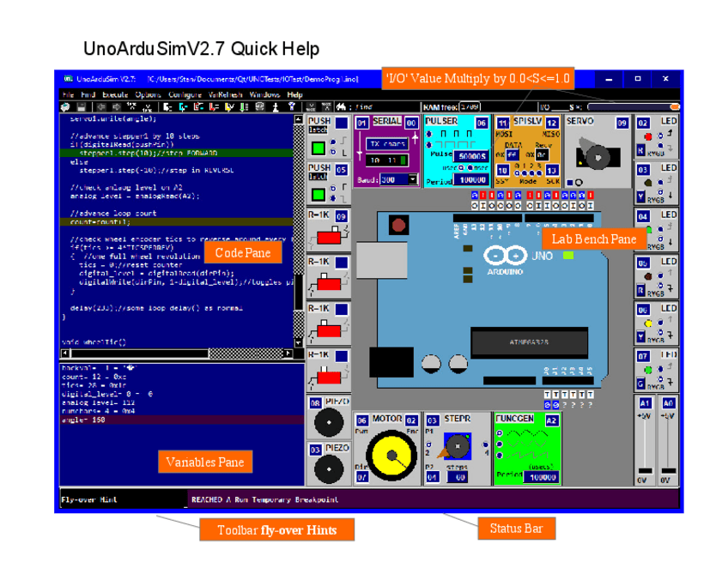
Task: Open the Execute menu
Action: [115, 94]
